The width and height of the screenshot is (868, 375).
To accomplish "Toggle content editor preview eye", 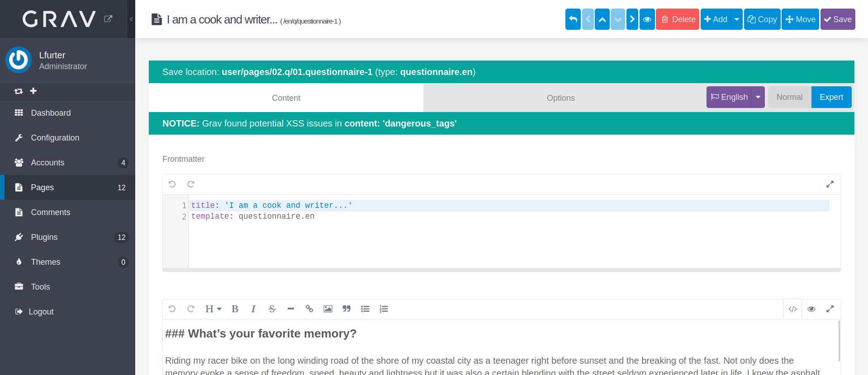I will pos(811,309).
